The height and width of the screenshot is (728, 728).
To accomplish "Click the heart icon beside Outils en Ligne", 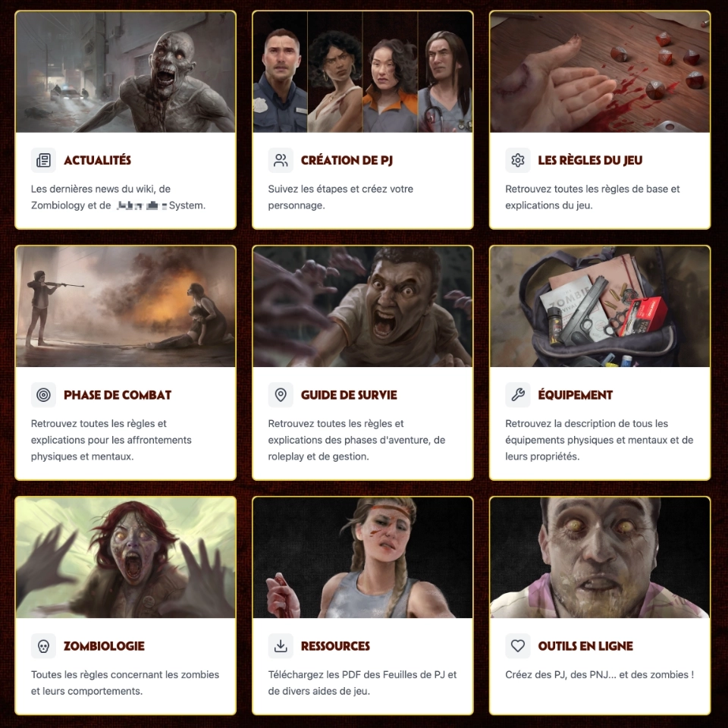I will [518, 646].
